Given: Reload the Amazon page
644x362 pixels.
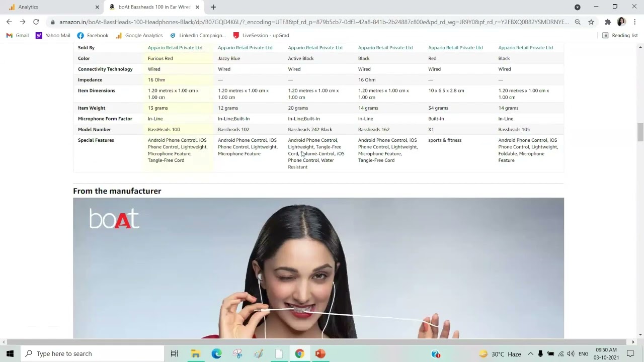Looking at the screenshot, I should (36, 22).
